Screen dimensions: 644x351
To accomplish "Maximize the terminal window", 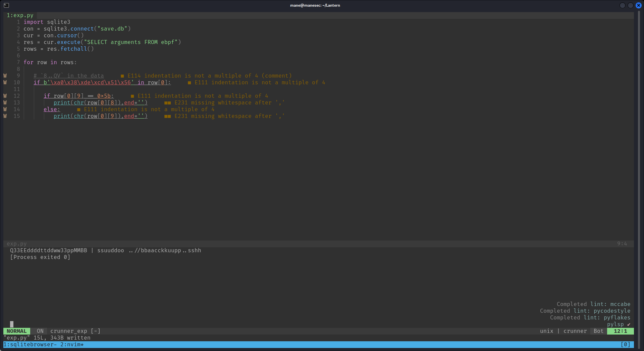I will [631, 5].
